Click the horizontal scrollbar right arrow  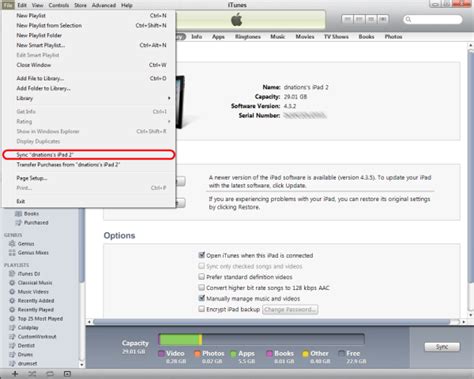click(x=464, y=322)
